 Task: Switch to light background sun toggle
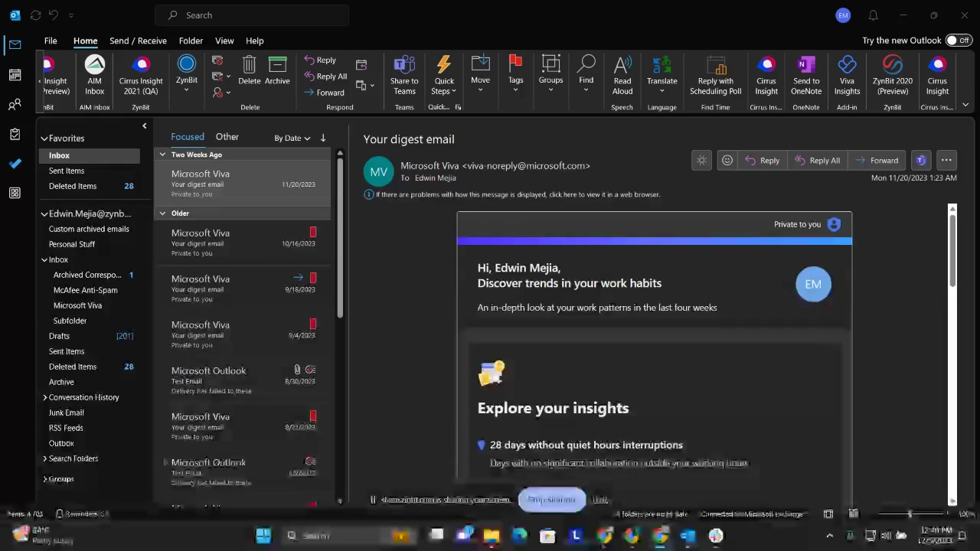click(x=701, y=160)
